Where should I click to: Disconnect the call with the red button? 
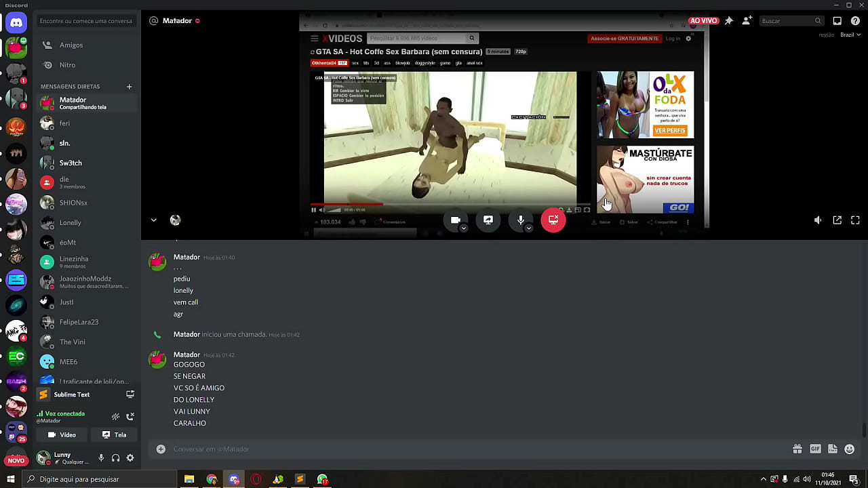[553, 220]
